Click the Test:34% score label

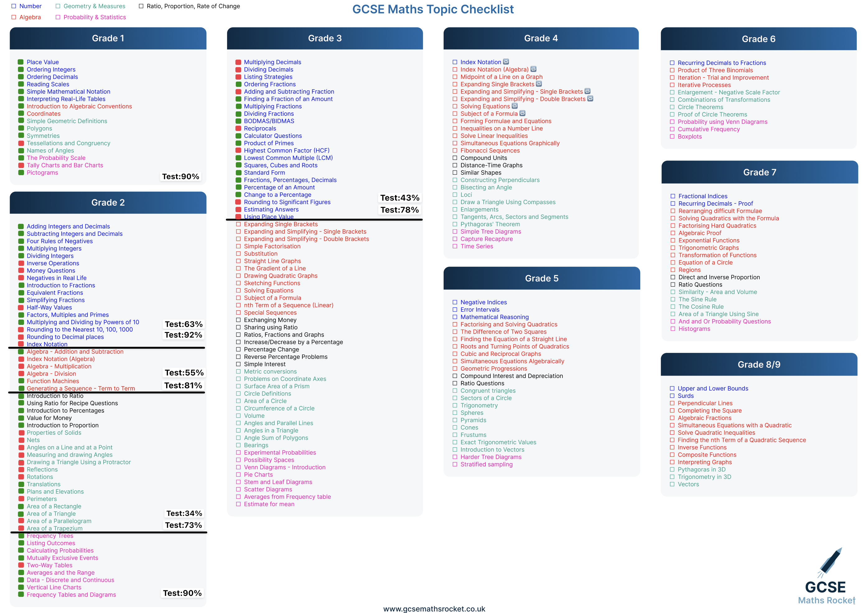184,513
